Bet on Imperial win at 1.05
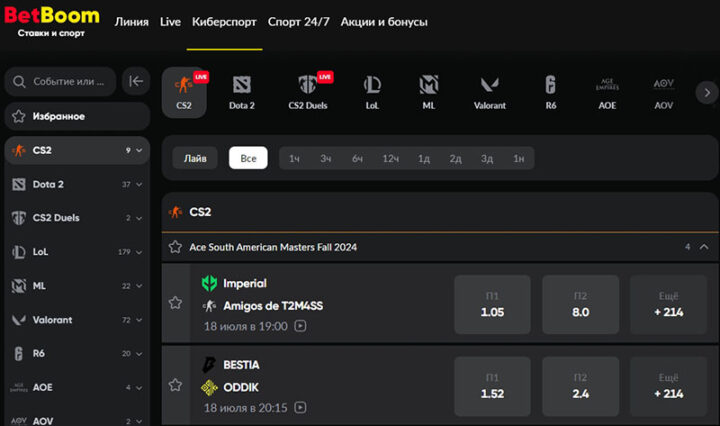The image size is (720, 426). coord(492,304)
